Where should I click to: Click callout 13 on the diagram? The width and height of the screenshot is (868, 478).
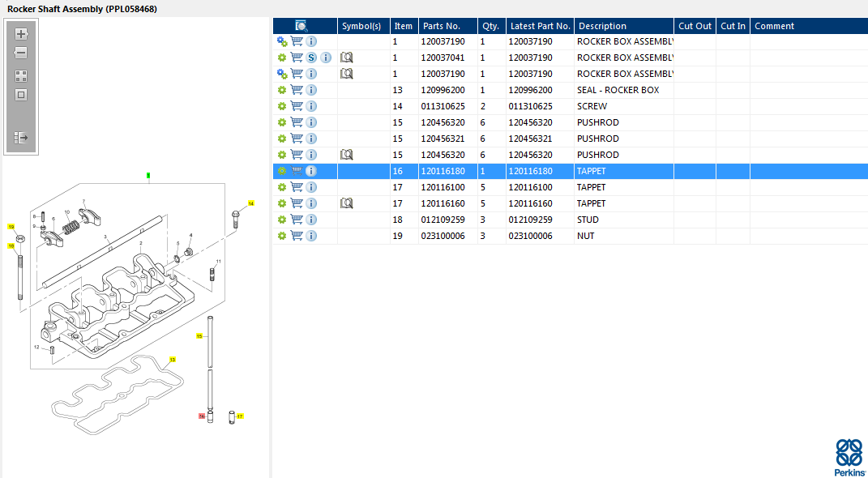[x=172, y=359]
